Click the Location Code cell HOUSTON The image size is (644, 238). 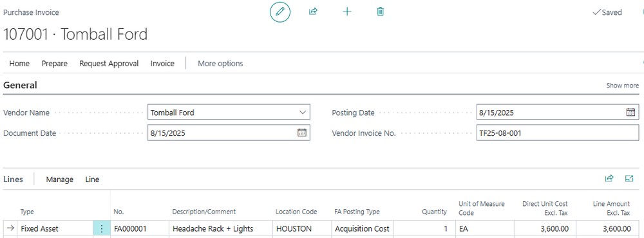click(302, 228)
